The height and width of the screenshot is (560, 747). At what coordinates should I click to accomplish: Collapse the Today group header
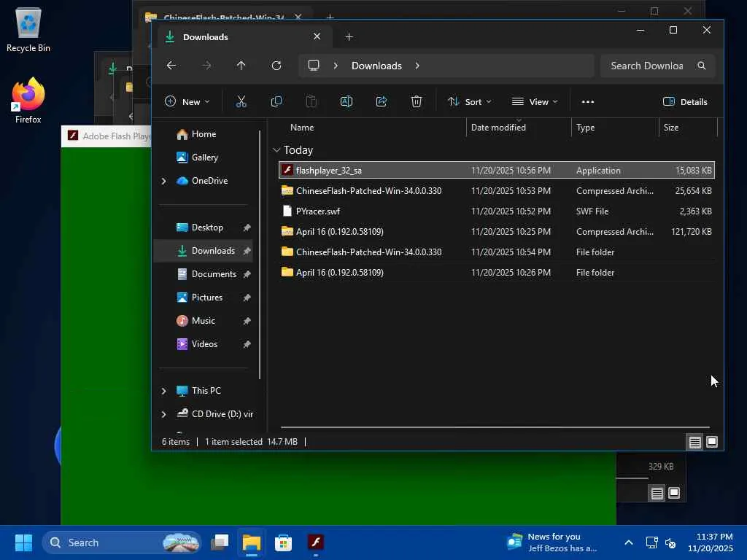click(x=277, y=150)
